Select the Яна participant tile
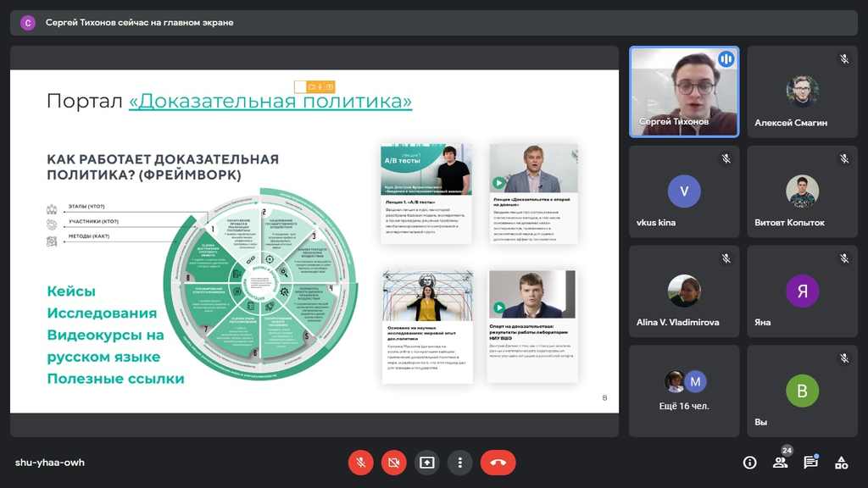 [802, 291]
